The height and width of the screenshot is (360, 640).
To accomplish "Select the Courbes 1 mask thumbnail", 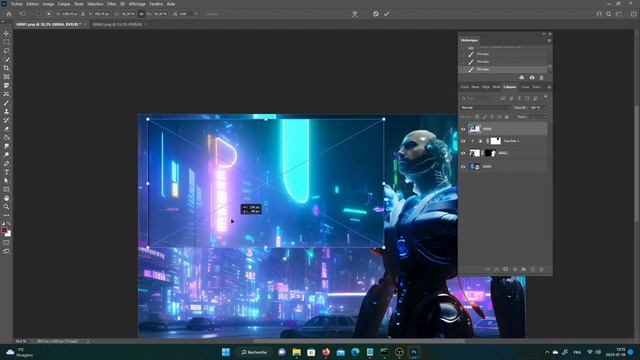I will coord(496,141).
